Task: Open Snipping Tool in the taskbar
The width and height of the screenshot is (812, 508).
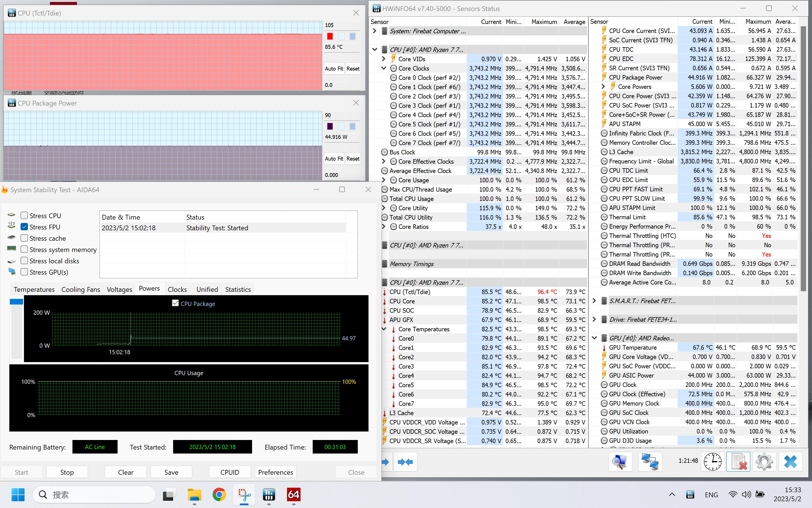Action: (244, 494)
